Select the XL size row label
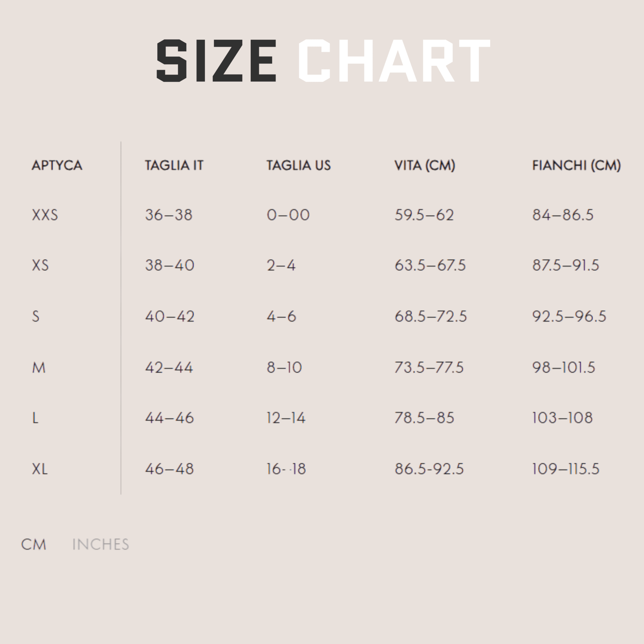 click(40, 469)
